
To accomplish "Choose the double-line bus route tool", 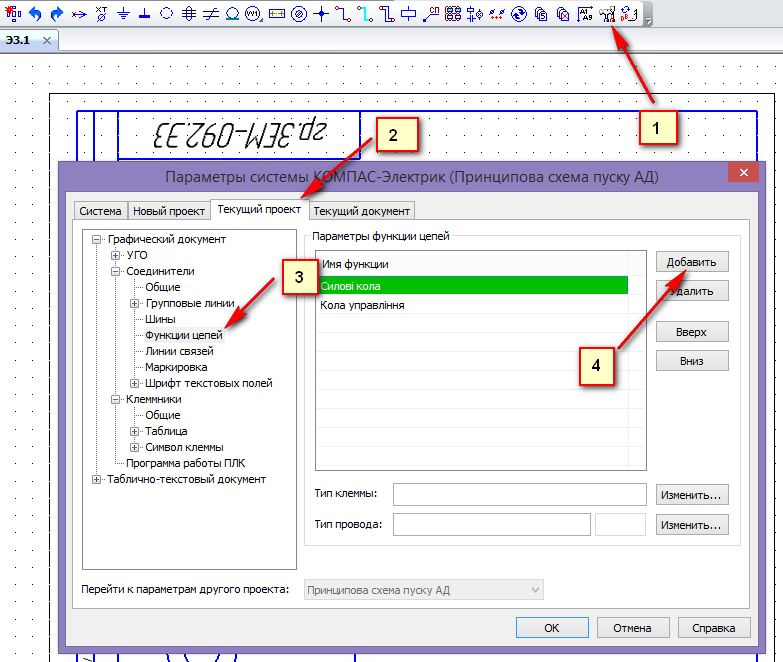I will coord(387,13).
